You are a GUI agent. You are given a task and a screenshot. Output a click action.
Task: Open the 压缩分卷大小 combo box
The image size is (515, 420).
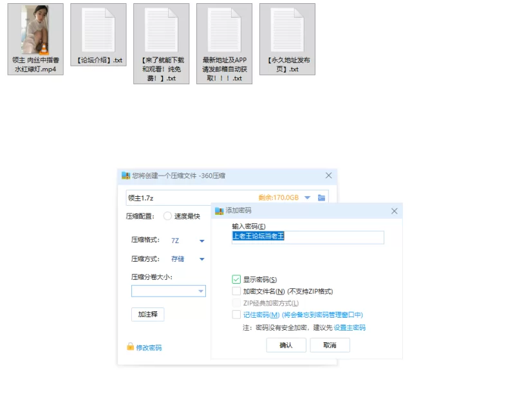pos(169,291)
